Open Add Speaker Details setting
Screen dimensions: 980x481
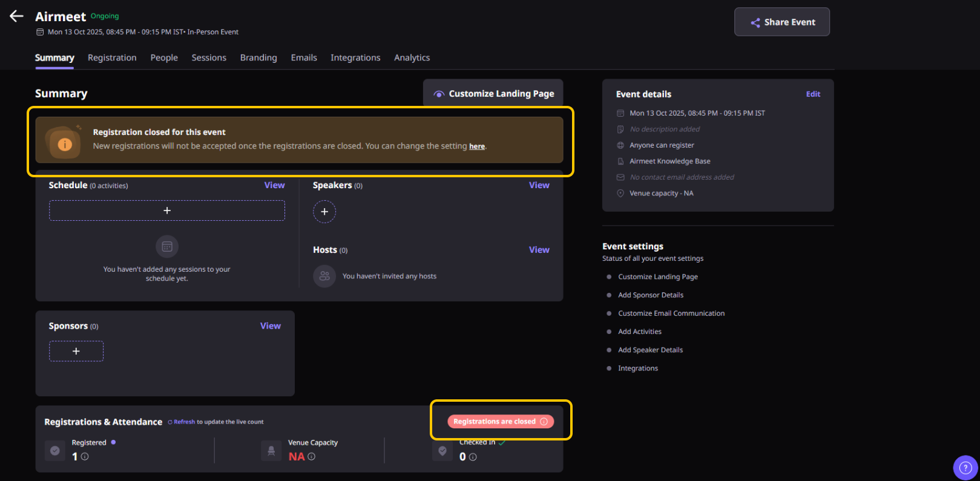tap(651, 350)
